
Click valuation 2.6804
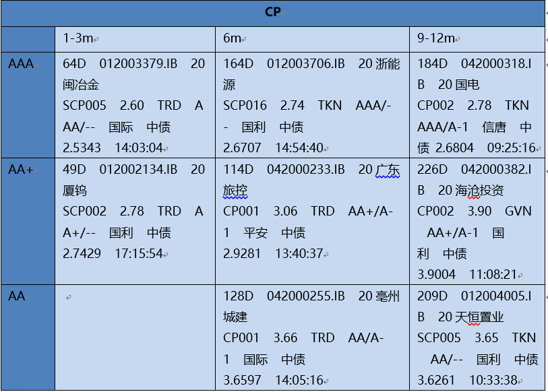pos(454,148)
